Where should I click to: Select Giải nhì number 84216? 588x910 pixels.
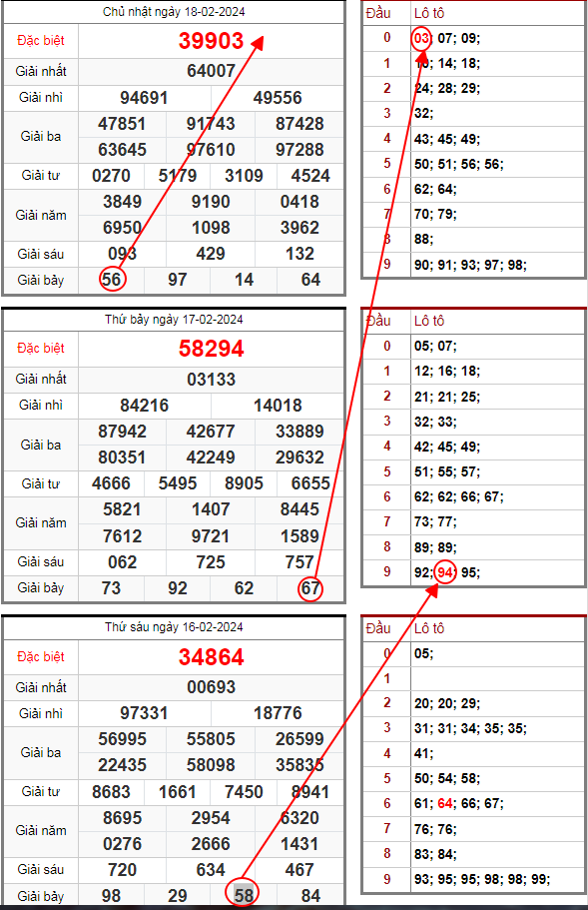pyautogui.click(x=145, y=406)
